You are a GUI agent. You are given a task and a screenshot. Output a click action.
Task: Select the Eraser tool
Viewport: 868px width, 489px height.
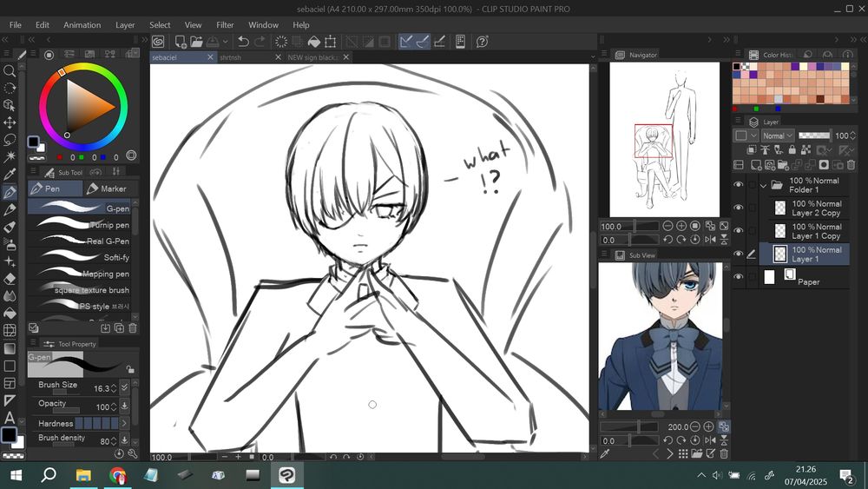10,279
